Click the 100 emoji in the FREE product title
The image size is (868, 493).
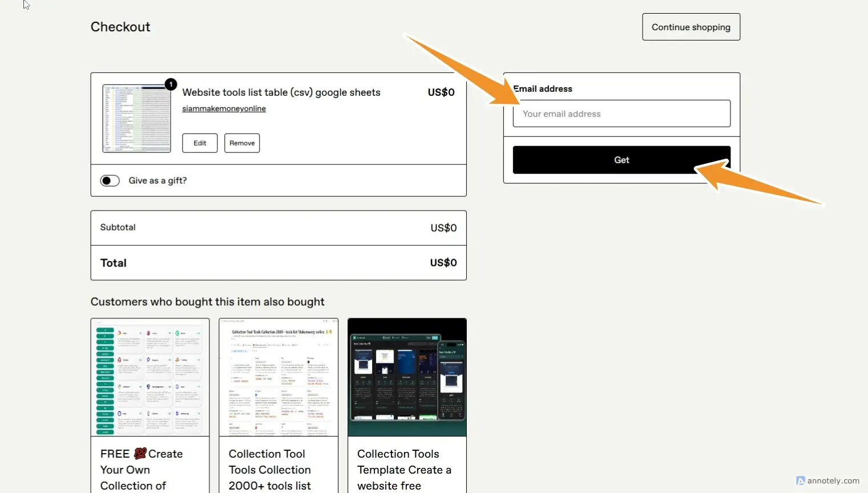(x=140, y=454)
